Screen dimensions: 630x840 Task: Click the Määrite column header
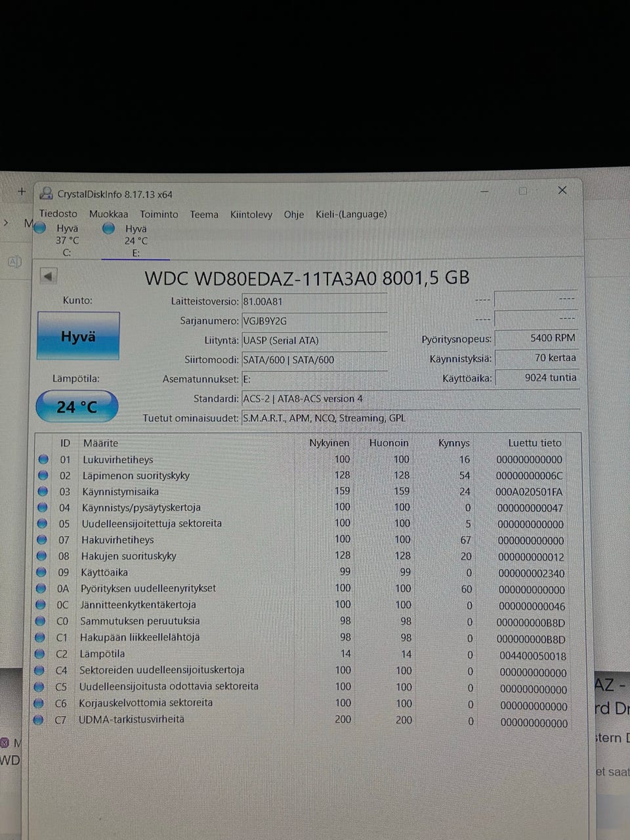coord(100,443)
